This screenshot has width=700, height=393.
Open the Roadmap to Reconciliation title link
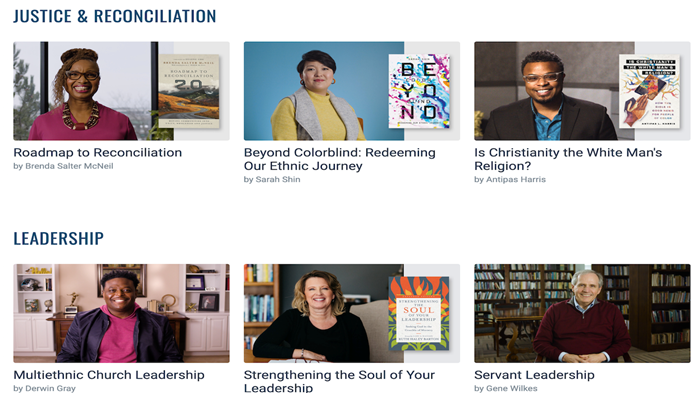click(x=98, y=153)
